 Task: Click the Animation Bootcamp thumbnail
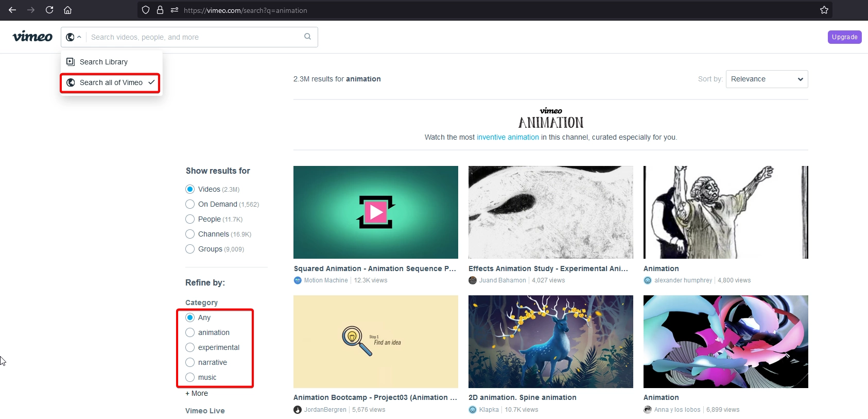(x=376, y=342)
